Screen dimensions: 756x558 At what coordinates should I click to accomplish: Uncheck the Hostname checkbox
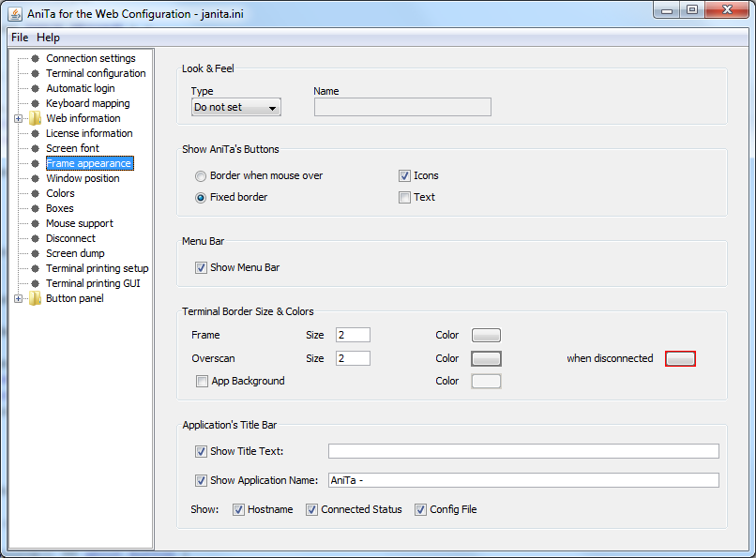coord(238,510)
